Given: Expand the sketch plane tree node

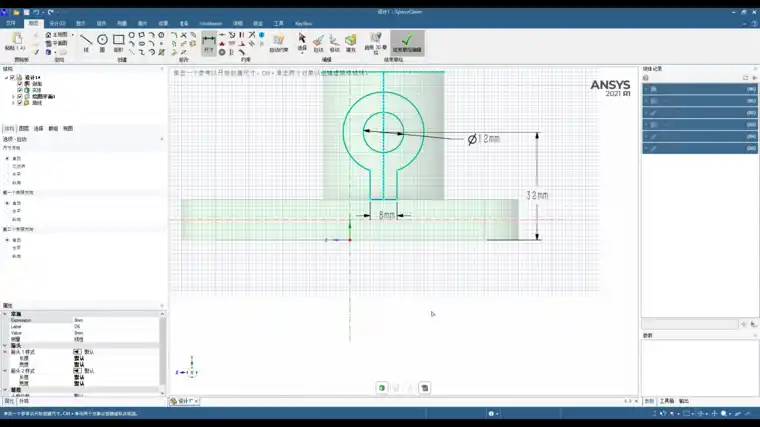Looking at the screenshot, I should pos(14,96).
